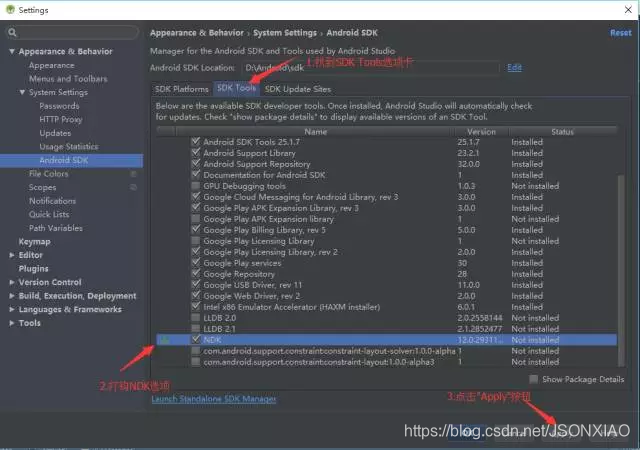Select the Intel x86 Emulator Accelerator row

(386, 307)
